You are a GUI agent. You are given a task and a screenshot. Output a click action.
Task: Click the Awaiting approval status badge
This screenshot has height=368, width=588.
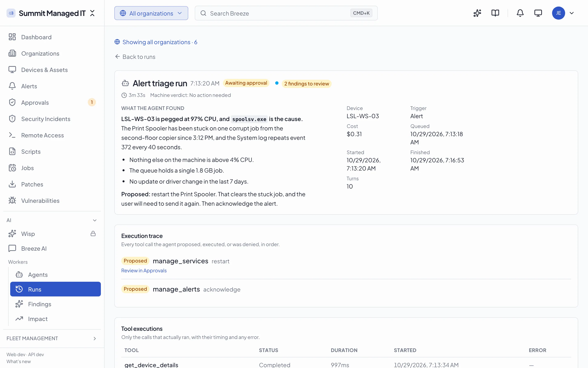click(246, 83)
